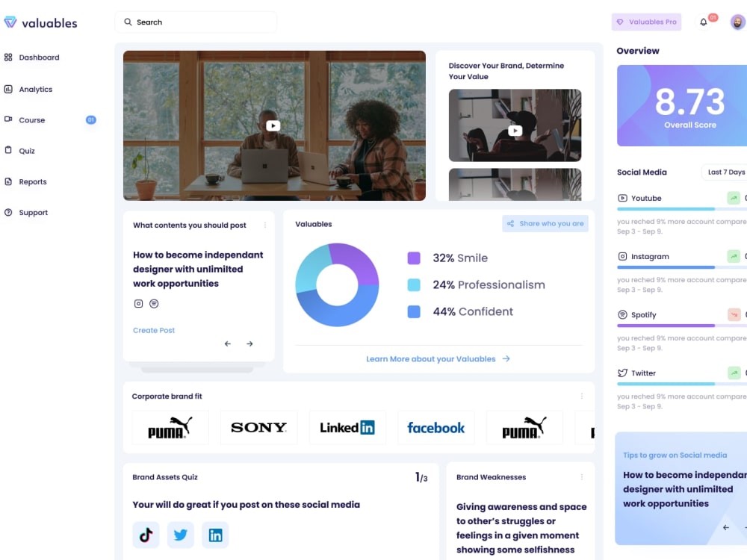Open the Dashboard menu item
Viewport: 747px width, 560px height.
[x=32, y=57]
